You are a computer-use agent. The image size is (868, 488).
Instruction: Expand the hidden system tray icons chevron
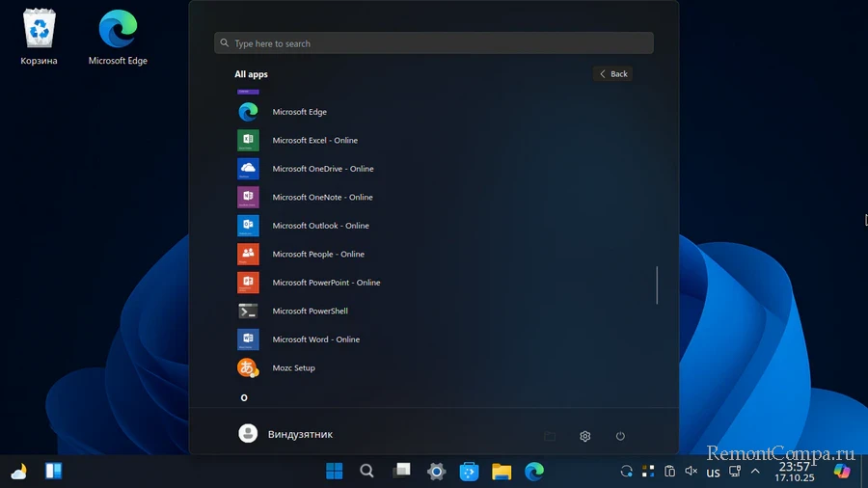[755, 472]
